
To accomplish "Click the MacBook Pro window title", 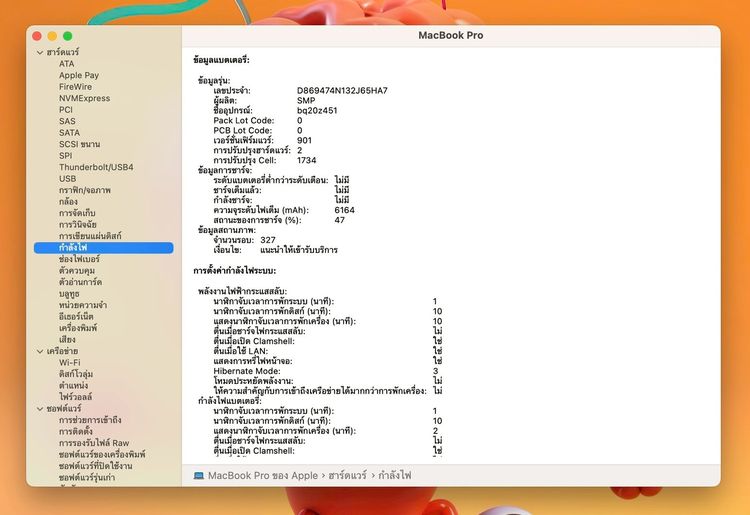I will [451, 35].
